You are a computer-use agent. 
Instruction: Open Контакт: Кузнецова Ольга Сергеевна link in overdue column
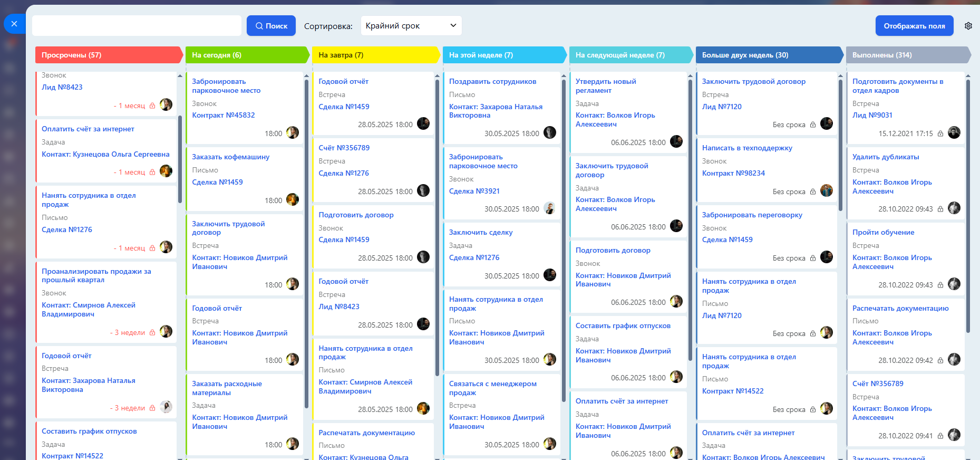tap(105, 154)
